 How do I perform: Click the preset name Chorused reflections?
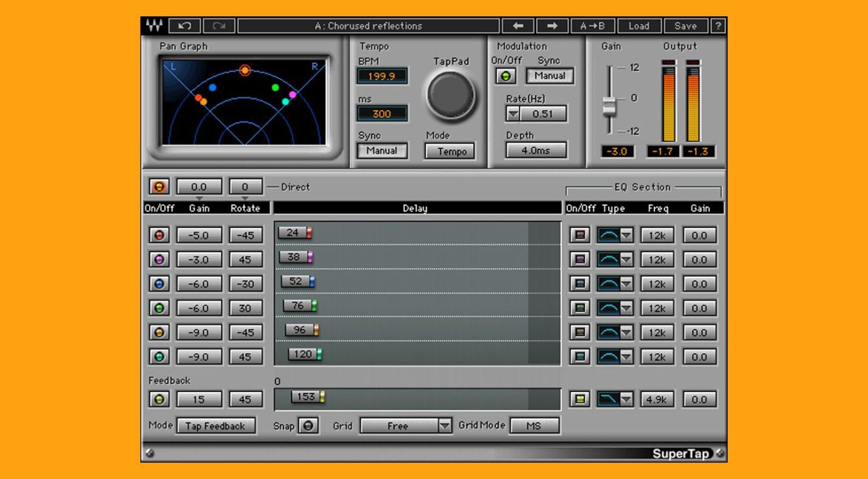[x=367, y=25]
